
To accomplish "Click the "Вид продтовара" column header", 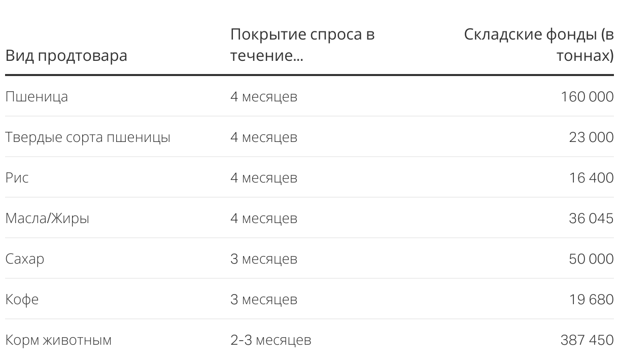I will [66, 55].
